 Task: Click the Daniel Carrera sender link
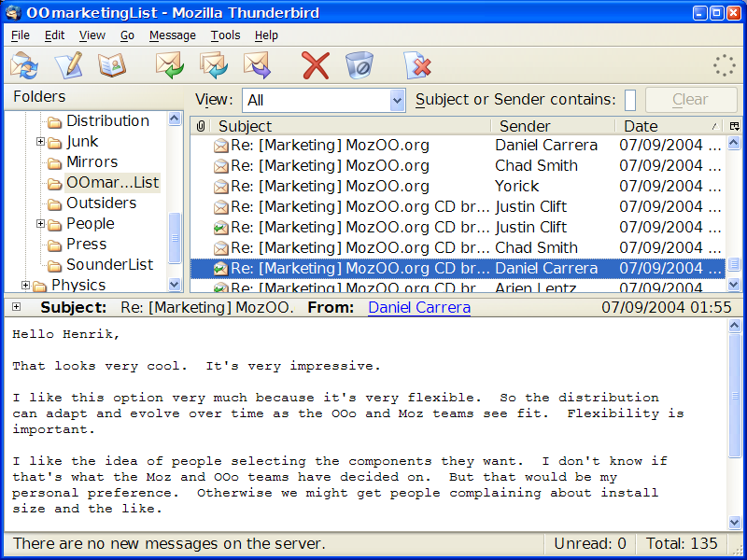pos(418,307)
